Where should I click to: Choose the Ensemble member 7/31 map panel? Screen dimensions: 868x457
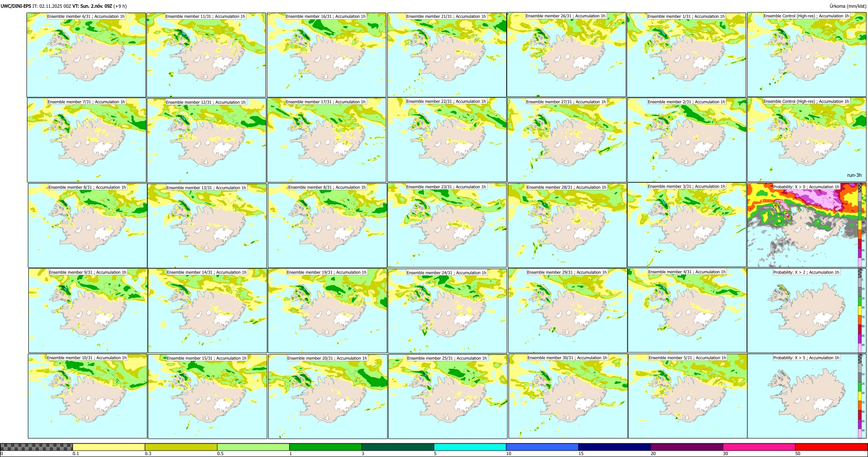point(87,140)
